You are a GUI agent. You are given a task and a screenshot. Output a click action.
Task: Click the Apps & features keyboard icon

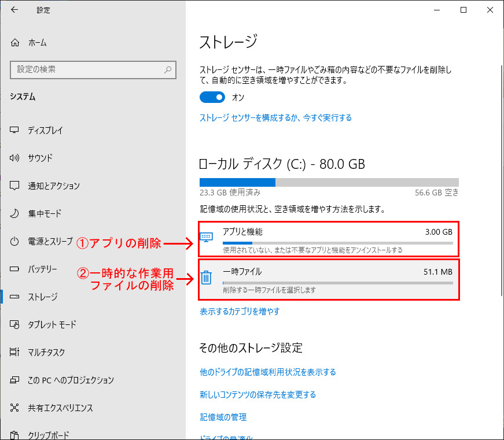pos(206,237)
